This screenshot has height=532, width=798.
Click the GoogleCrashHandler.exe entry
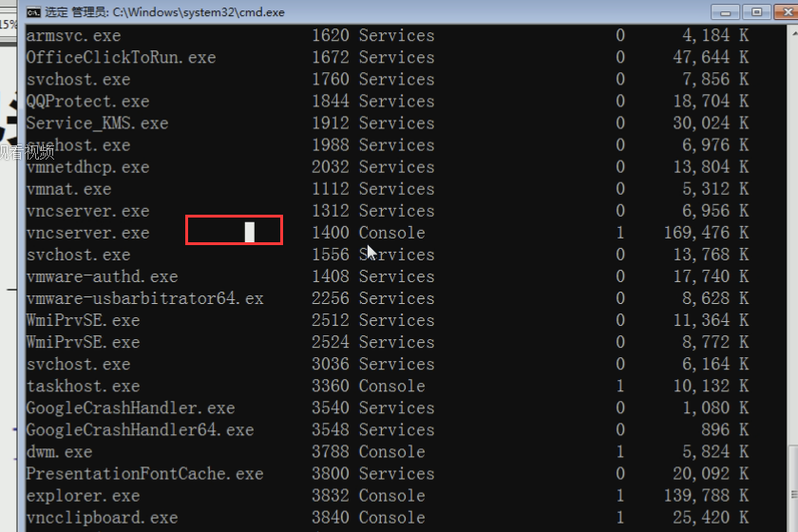[131, 408]
